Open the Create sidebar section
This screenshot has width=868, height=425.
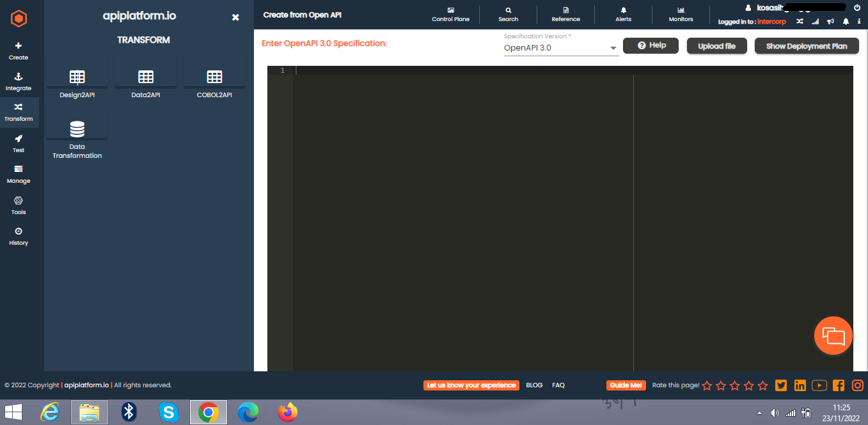click(19, 51)
